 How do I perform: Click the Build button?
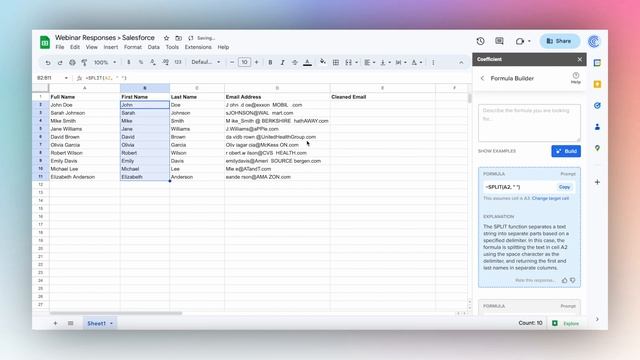[566, 151]
